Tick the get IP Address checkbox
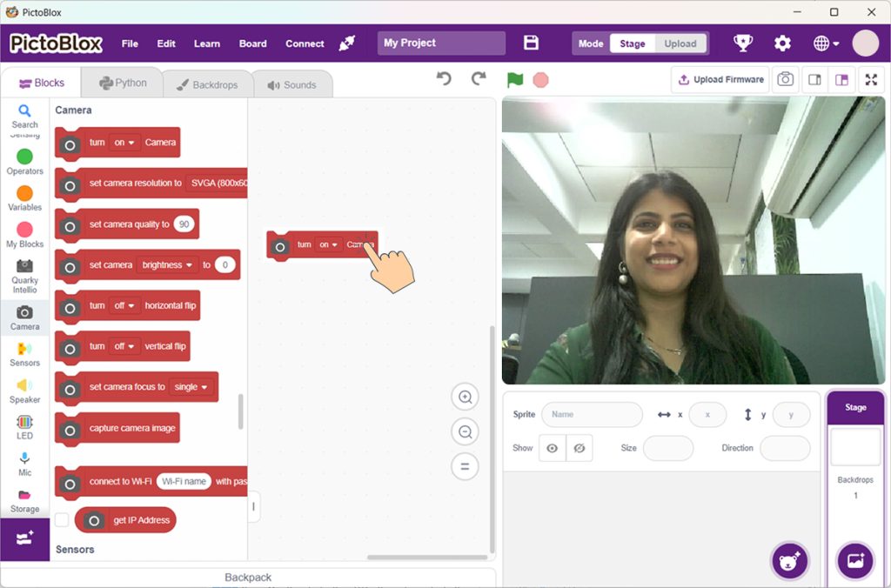 pos(62,520)
